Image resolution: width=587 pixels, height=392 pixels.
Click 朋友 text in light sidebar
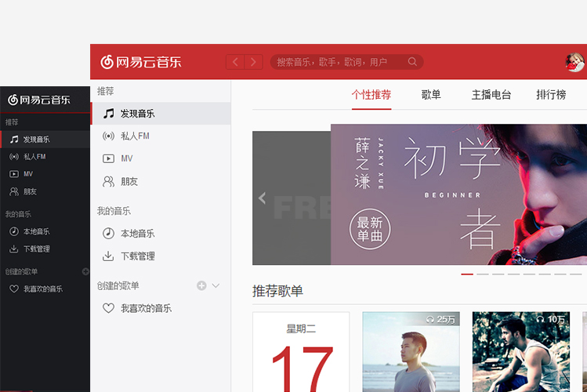point(129,182)
